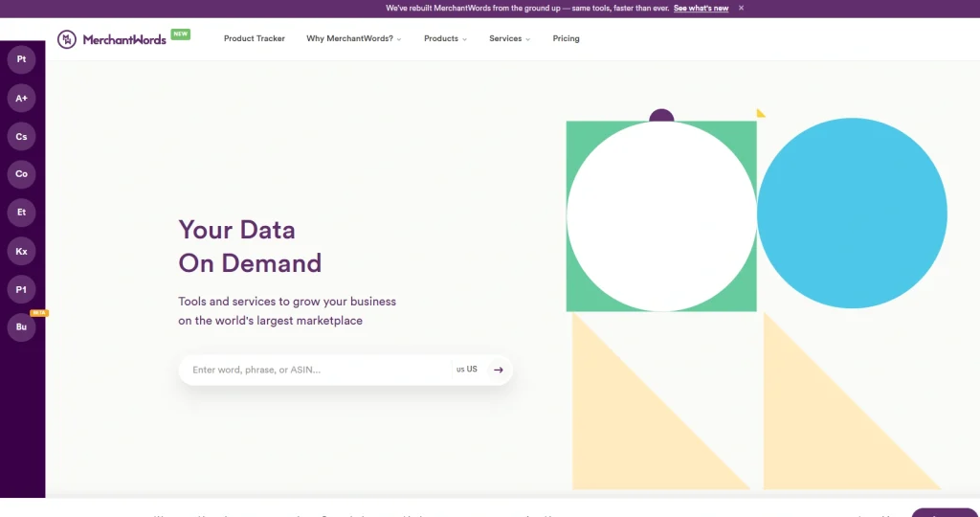Follow the See what's new link
The image size is (980, 517).
pos(702,8)
